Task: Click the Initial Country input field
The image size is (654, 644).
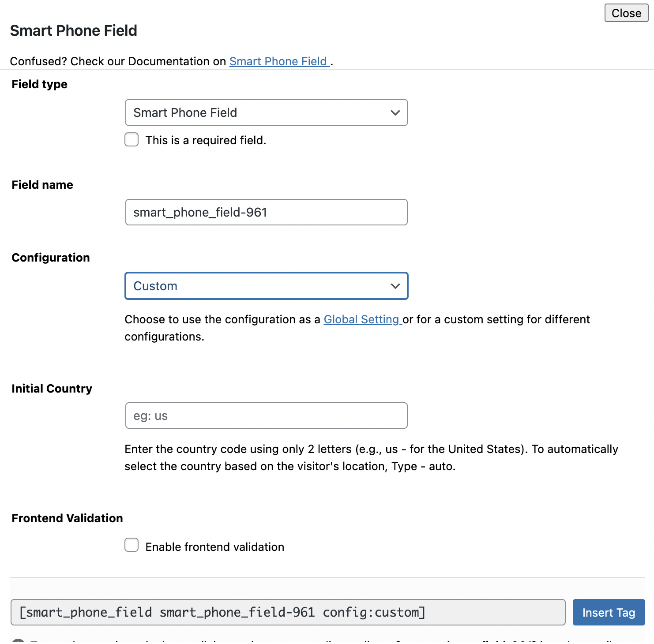Action: click(x=266, y=415)
